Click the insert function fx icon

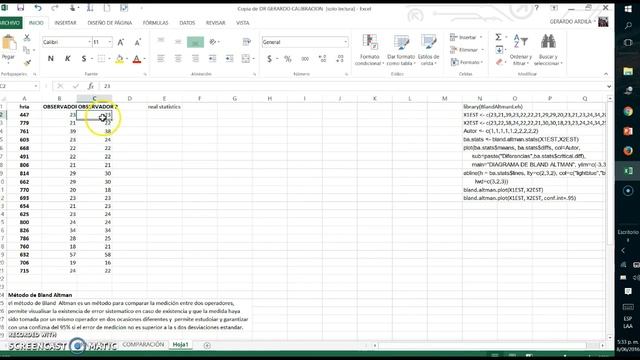tap(91, 86)
